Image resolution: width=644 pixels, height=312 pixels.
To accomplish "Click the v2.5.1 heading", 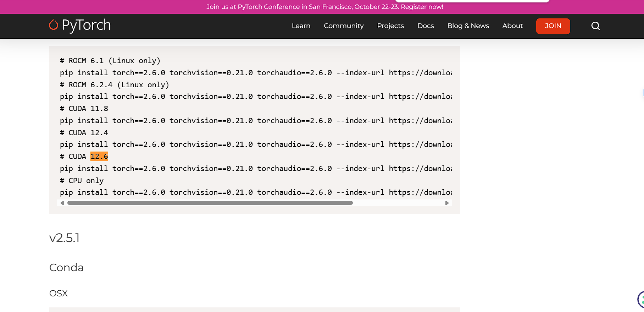I will (x=65, y=238).
